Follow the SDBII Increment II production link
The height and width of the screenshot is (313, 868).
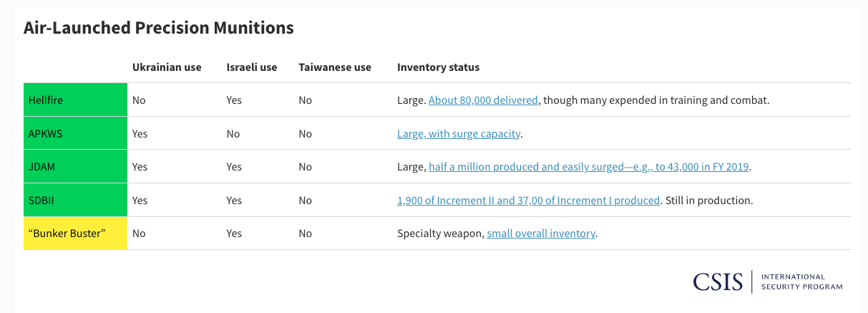[x=528, y=201]
